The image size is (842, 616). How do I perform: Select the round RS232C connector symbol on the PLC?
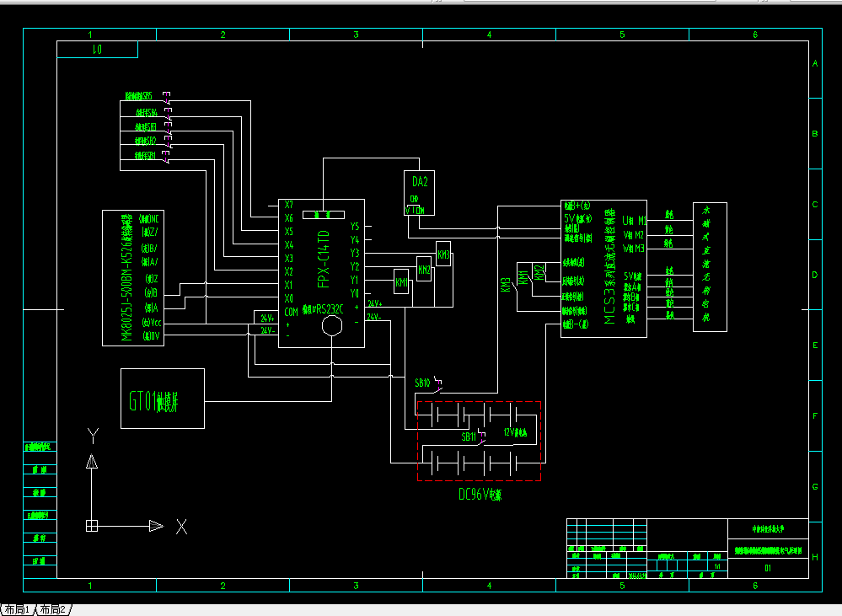coord(332,325)
